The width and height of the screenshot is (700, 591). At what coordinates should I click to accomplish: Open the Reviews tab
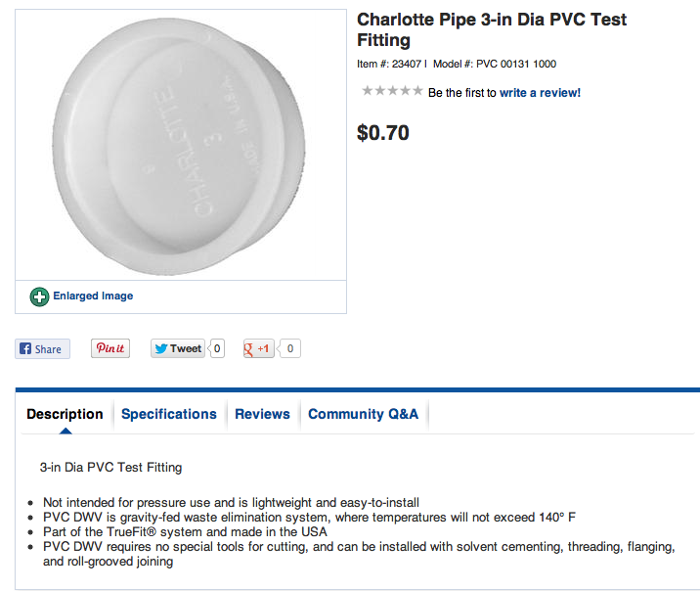[x=262, y=414]
